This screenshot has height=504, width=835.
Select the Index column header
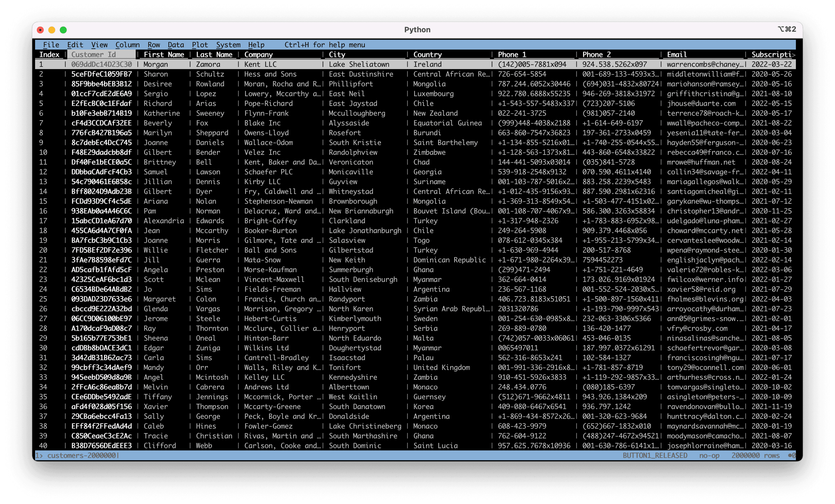[50, 55]
